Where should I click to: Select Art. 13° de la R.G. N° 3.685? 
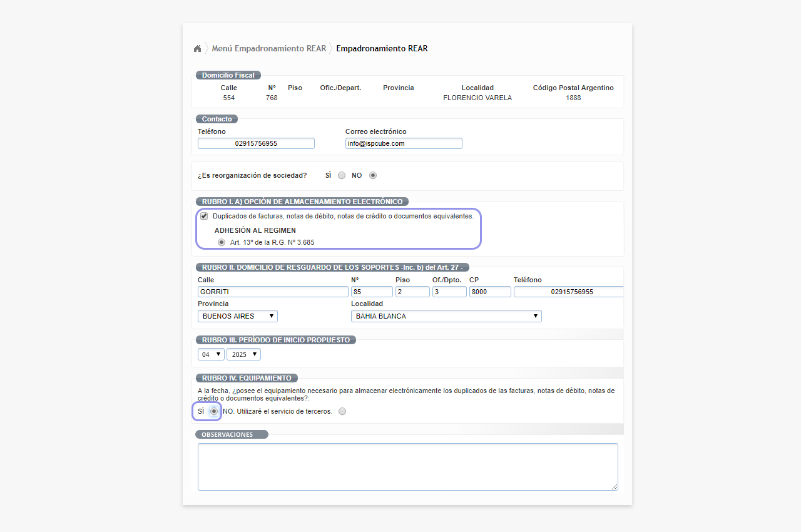pos(221,242)
